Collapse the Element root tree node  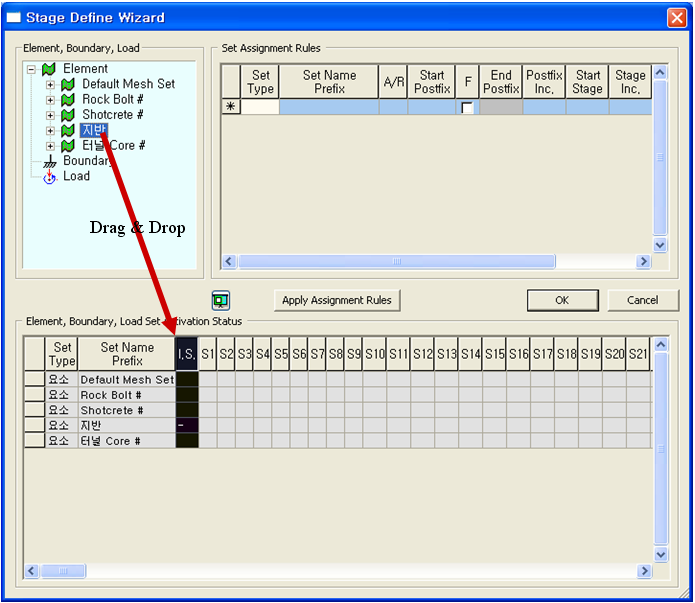(x=31, y=70)
